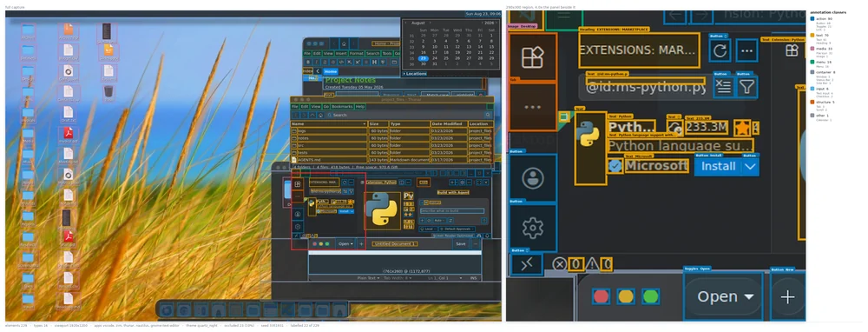Click the filter extensions funnel icon
The image size is (868, 332).
351,191
